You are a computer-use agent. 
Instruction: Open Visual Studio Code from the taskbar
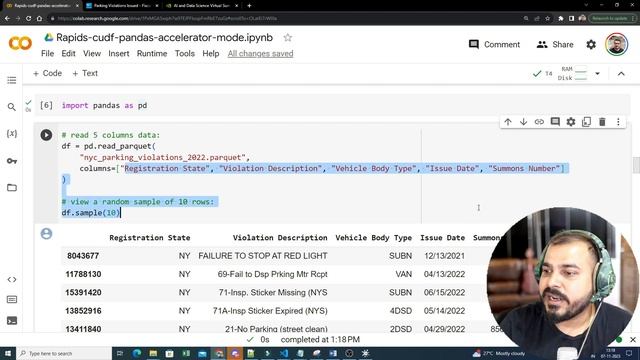coord(284,353)
